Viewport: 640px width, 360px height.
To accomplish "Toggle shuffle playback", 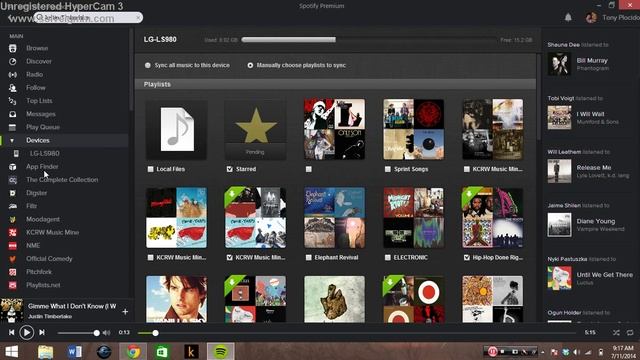I will click(x=616, y=333).
